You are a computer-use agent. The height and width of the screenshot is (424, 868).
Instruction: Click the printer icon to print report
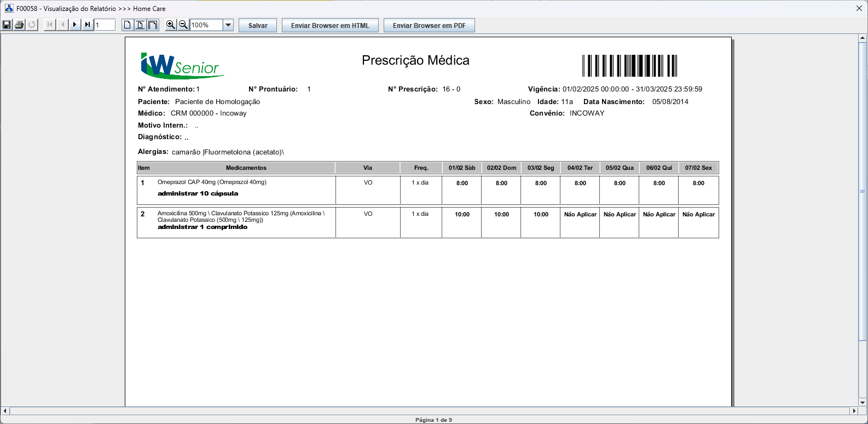point(19,25)
